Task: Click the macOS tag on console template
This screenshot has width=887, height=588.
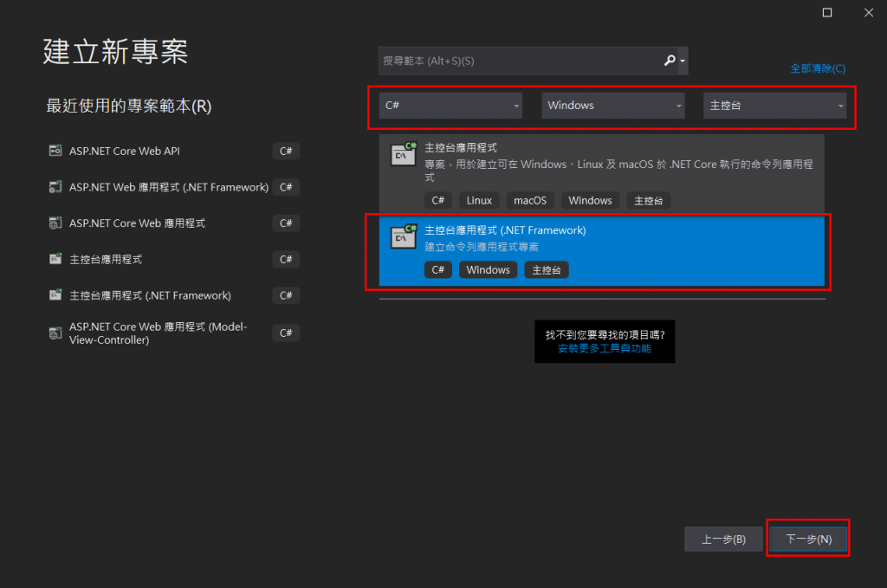Action: 529,200
